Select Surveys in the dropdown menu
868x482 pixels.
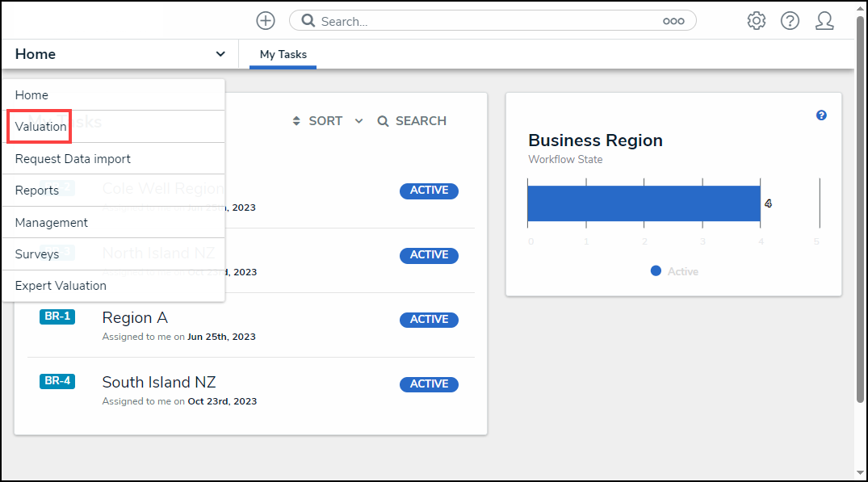coord(114,254)
